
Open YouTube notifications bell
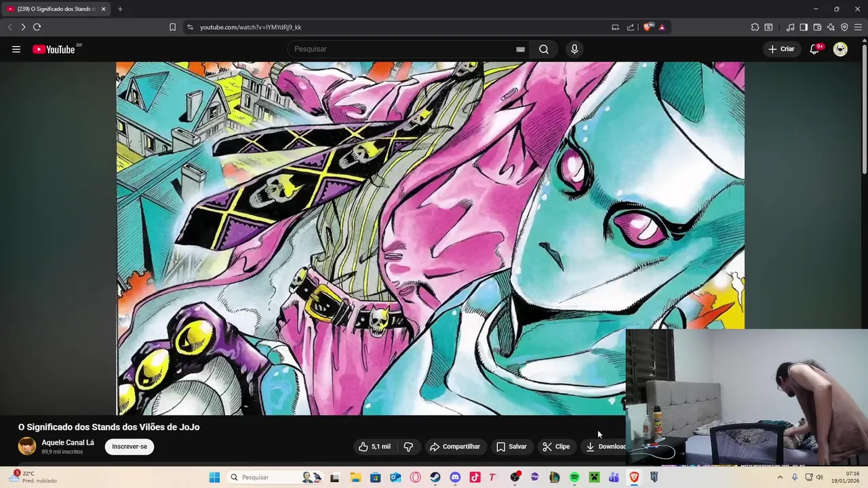coord(814,49)
